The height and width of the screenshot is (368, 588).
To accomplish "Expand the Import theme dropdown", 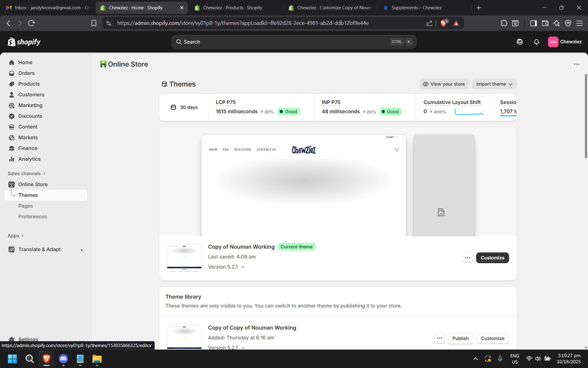I will pyautogui.click(x=494, y=84).
